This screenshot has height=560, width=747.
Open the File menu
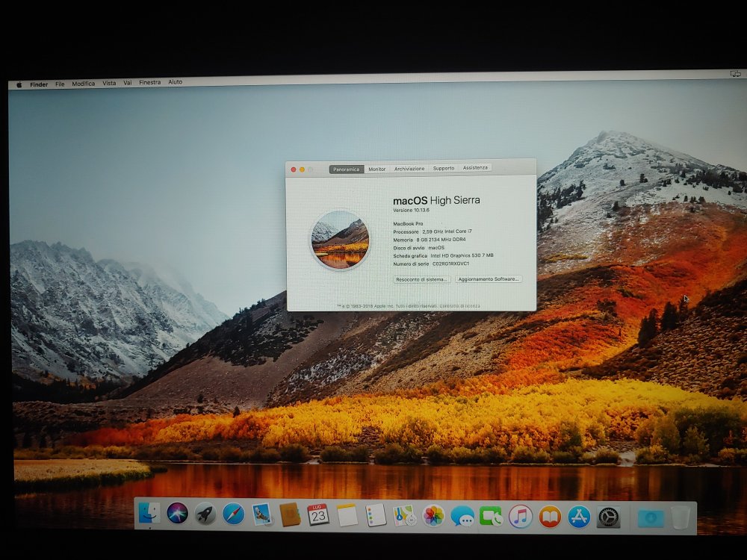(60, 84)
